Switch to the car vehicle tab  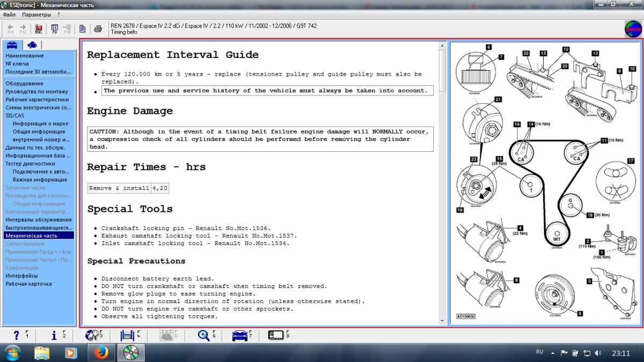click(x=12, y=45)
